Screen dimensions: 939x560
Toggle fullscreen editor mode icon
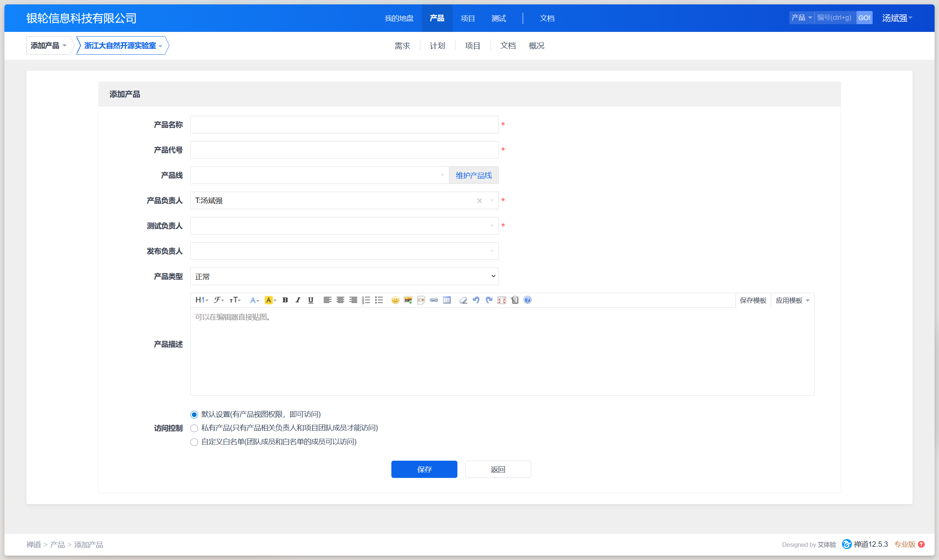[x=501, y=300]
